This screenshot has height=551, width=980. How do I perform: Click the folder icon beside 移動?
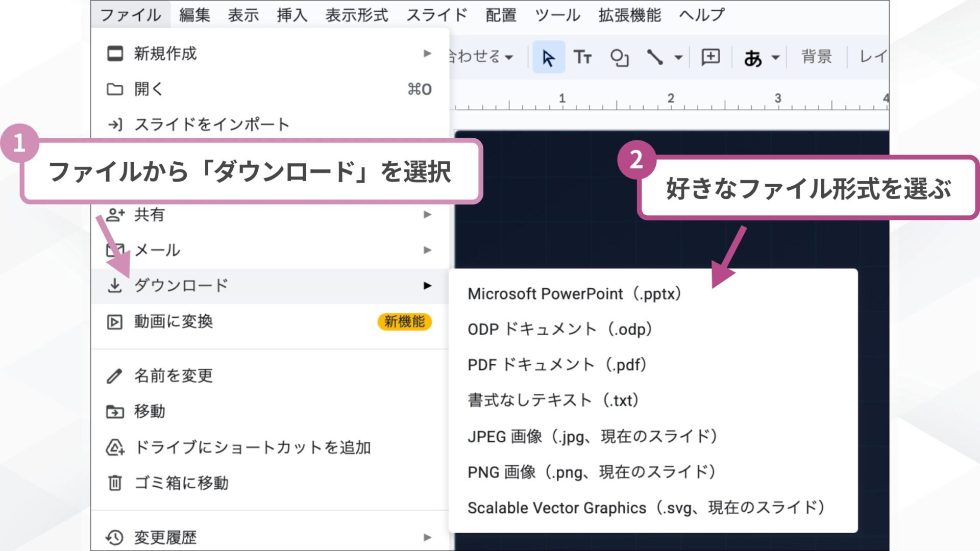click(114, 411)
